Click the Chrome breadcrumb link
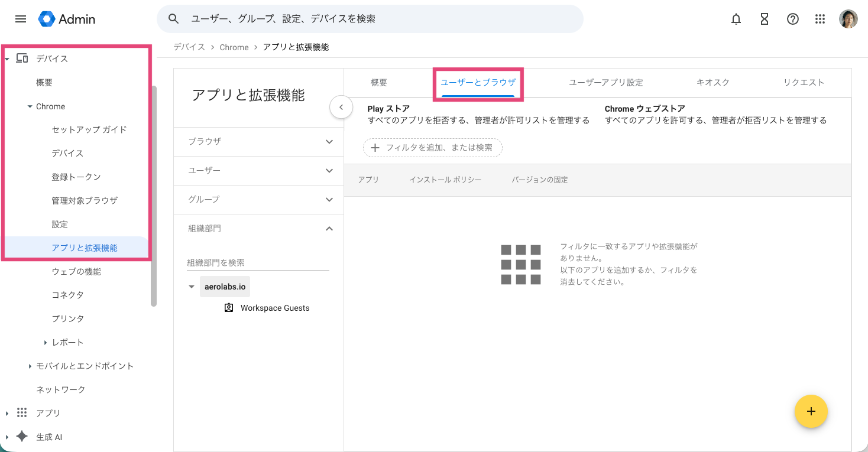The image size is (868, 452). (234, 47)
